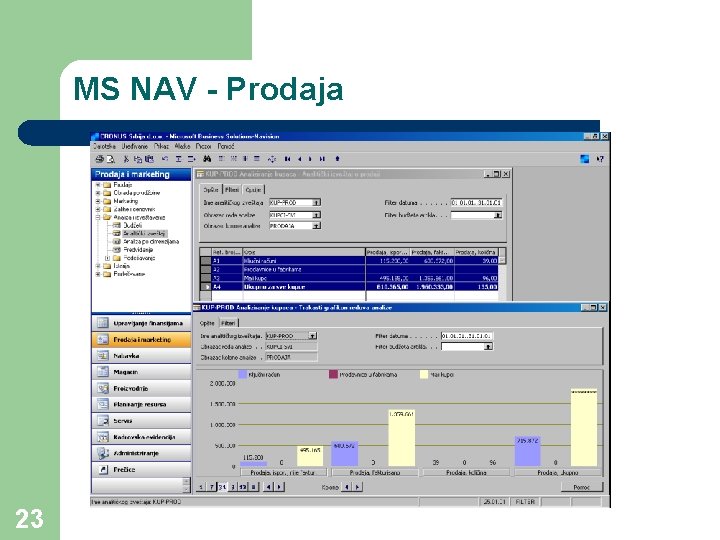Click the Print Preview toolbar icon
Image resolution: width=720 pixels, height=540 pixels.
(110, 159)
